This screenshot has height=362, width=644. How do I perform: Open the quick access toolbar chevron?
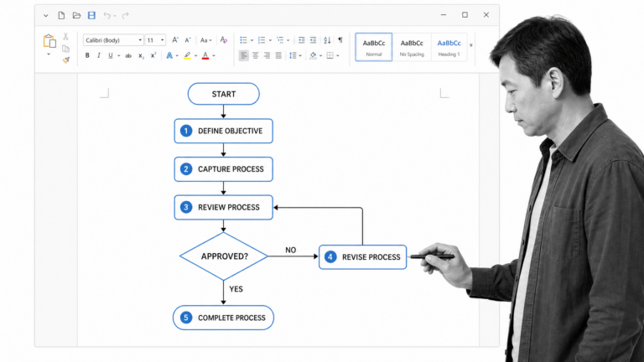(45, 16)
